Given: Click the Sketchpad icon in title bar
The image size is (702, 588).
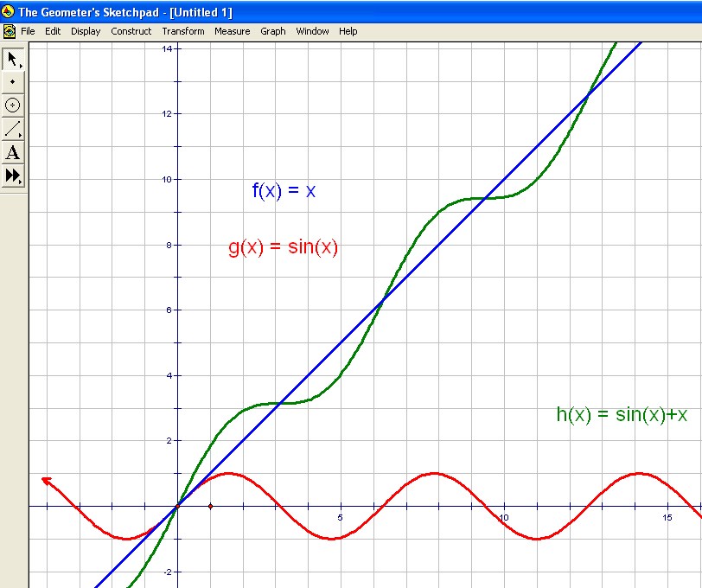Looking at the screenshot, I should pos(9,13).
